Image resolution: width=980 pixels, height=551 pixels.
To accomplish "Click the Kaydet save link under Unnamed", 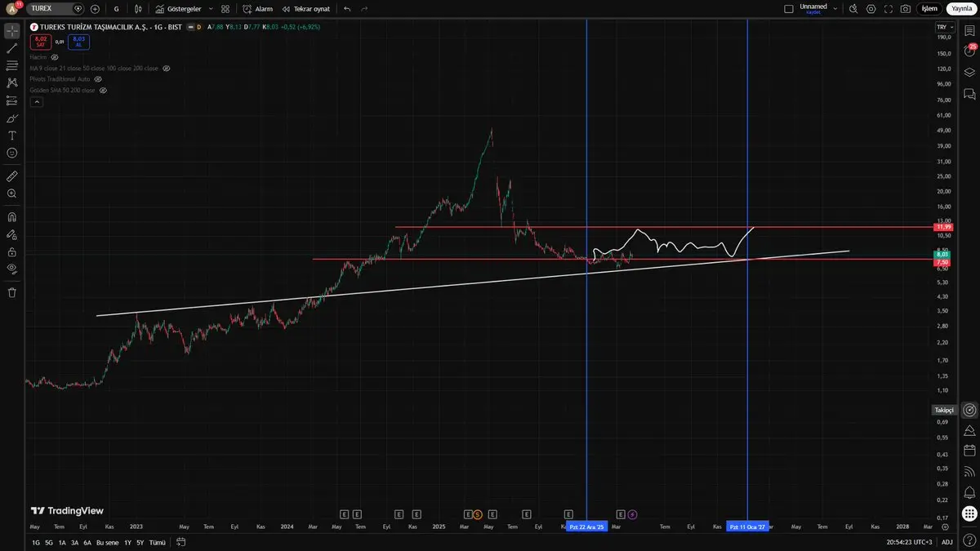I will pyautogui.click(x=813, y=12).
